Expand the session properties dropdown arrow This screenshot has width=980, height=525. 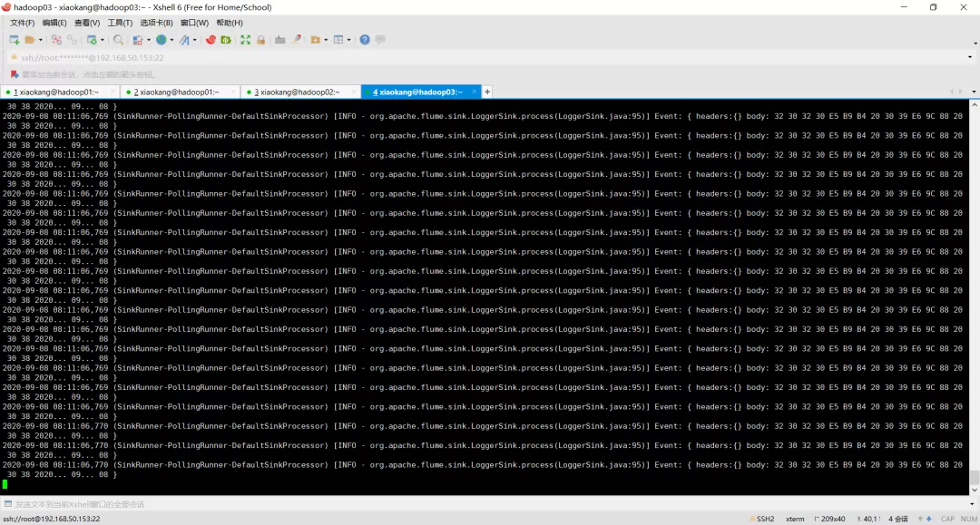(x=103, y=40)
